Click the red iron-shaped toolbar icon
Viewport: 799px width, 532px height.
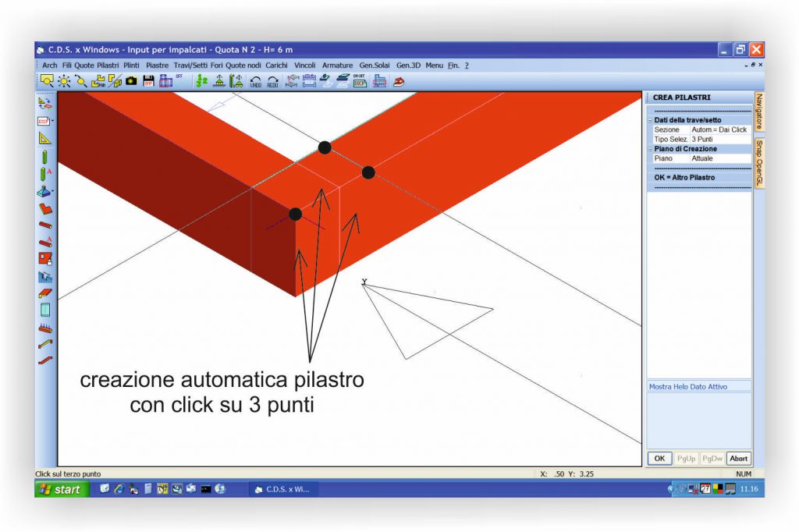point(399,81)
